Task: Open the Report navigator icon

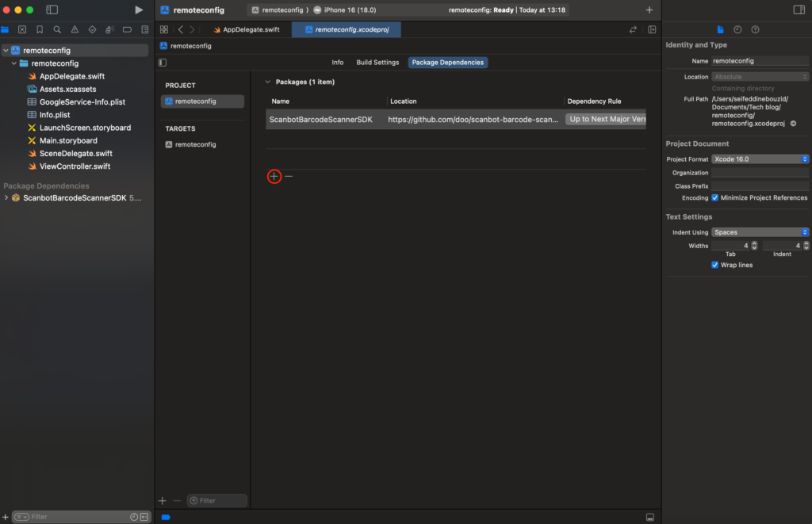Action: [x=144, y=29]
